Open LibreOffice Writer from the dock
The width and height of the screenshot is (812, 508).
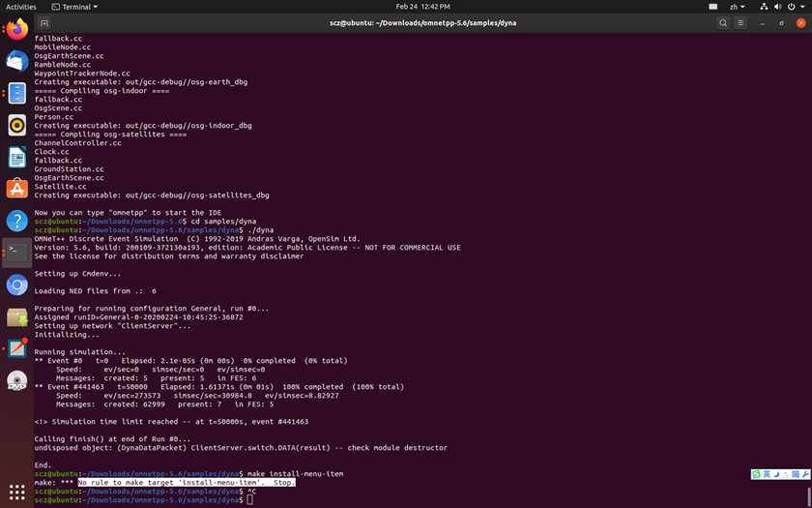pyautogui.click(x=17, y=157)
